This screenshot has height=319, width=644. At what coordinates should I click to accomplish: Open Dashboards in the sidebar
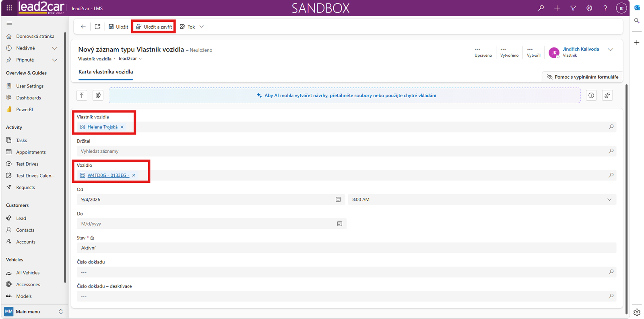click(x=29, y=98)
